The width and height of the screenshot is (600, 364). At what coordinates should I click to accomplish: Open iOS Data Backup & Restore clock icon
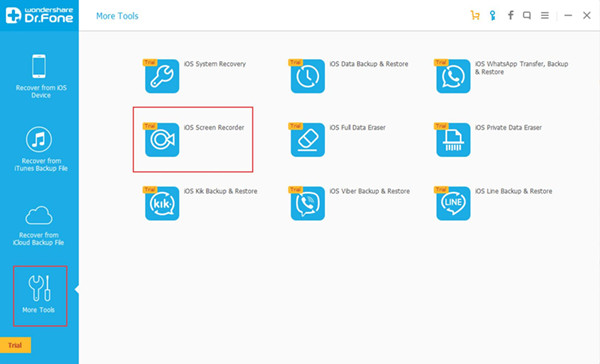[308, 76]
